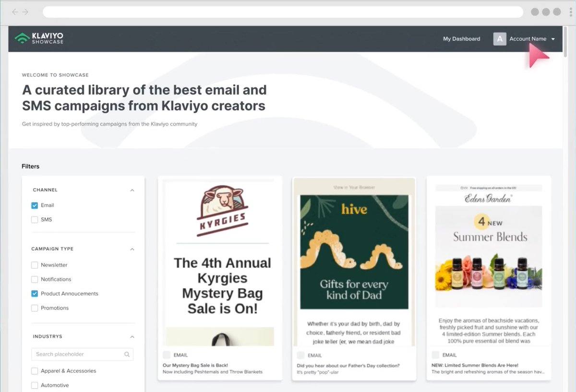Check the Promotions campaign type
The height and width of the screenshot is (392, 576).
pos(35,308)
